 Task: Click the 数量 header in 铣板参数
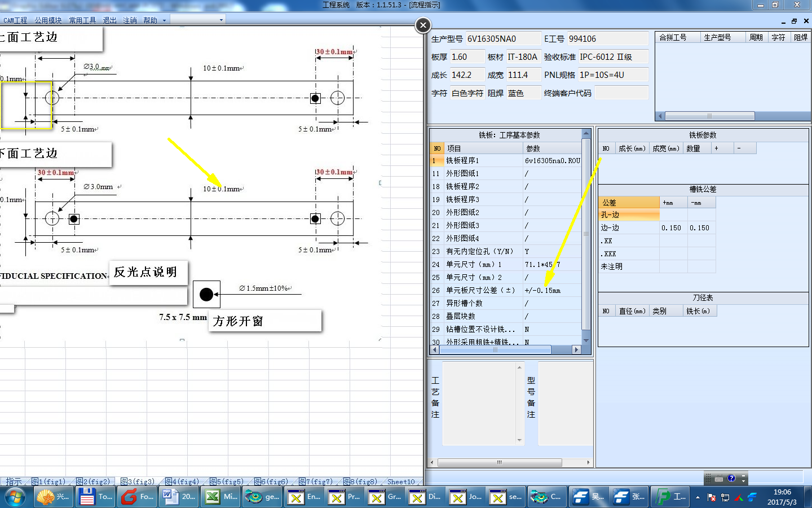pos(696,148)
